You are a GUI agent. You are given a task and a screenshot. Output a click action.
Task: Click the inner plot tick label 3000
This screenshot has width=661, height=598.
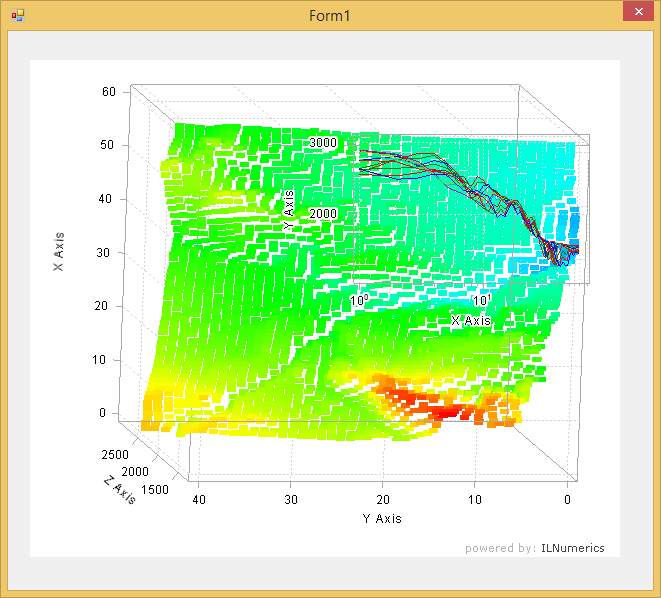(323, 143)
